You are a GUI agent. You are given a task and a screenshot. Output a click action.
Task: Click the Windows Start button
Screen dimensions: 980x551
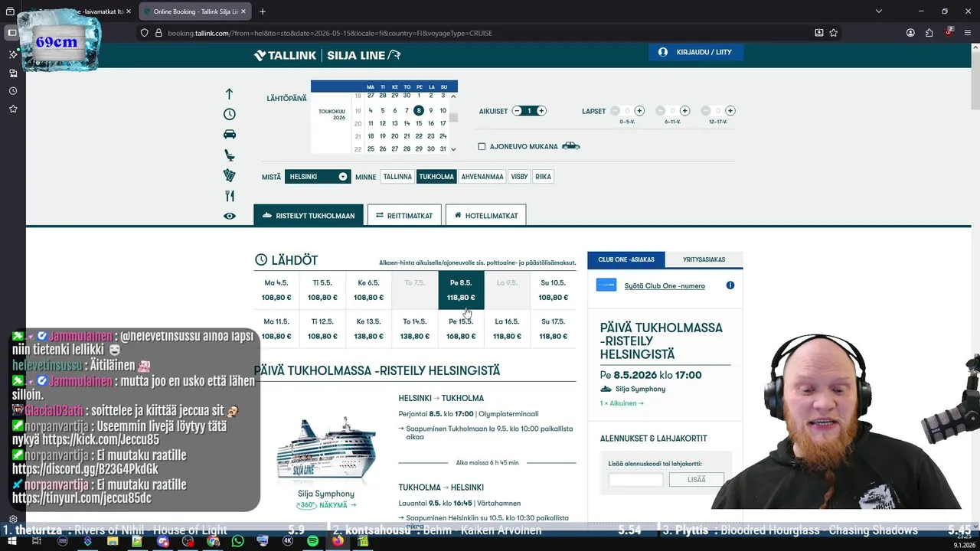tap(11, 541)
